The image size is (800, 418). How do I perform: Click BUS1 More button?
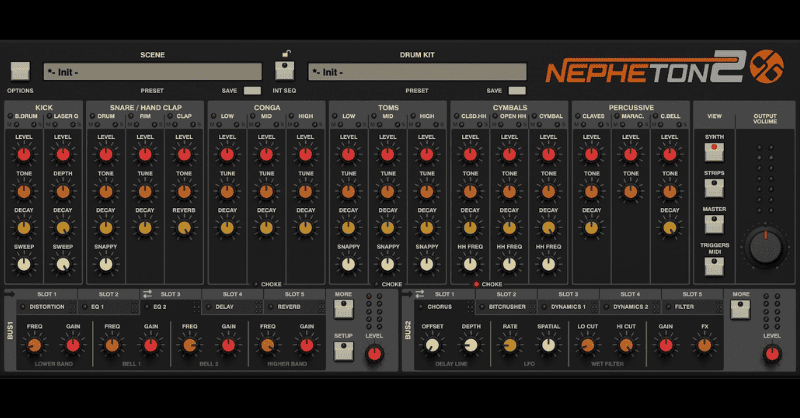(343, 309)
